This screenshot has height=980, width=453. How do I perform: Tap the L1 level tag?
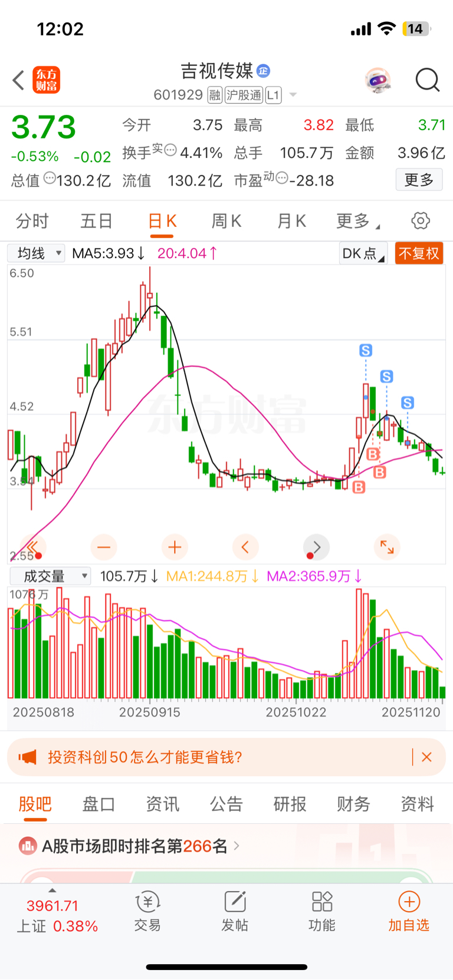[273, 95]
